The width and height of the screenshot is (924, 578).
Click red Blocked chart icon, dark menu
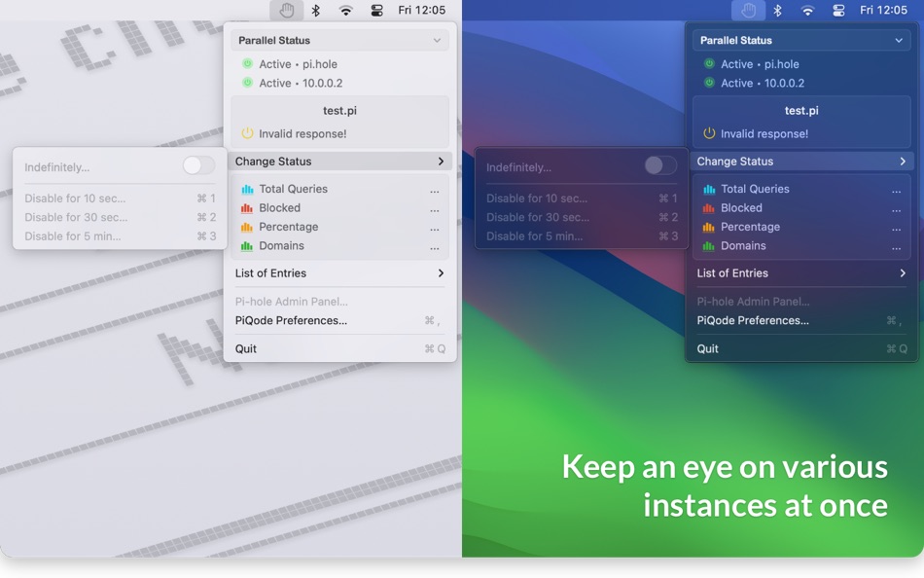pyautogui.click(x=709, y=208)
